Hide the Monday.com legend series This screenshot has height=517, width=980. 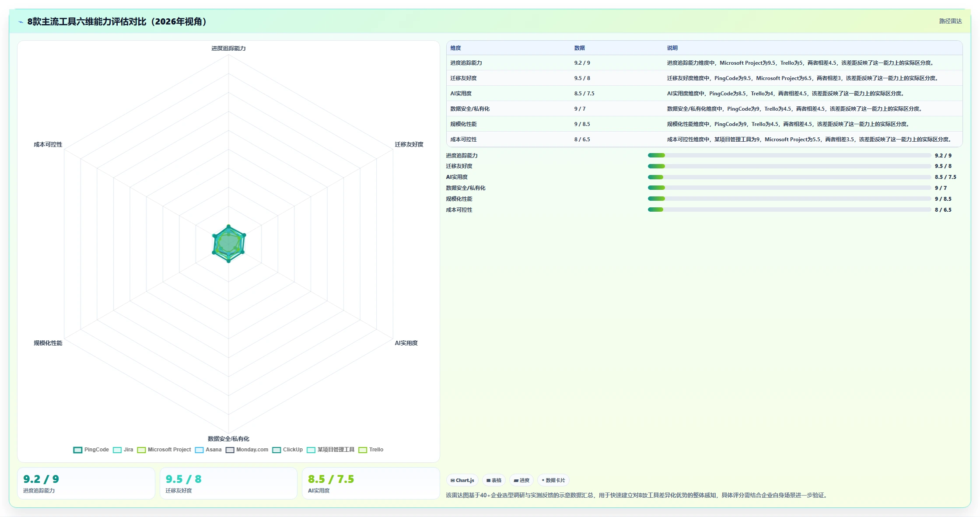[x=247, y=450]
